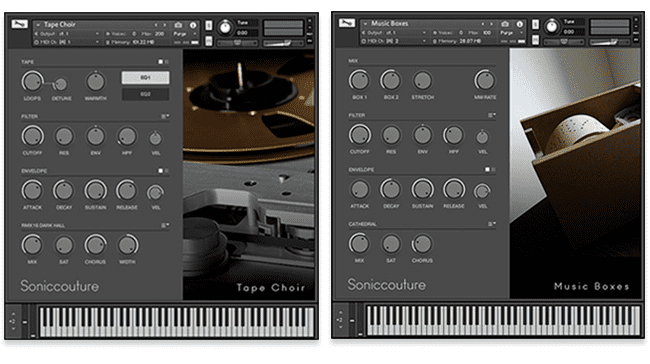The image size is (650, 364).
Task: Click Music Boxes envelope VEL knob
Action: click(x=482, y=192)
